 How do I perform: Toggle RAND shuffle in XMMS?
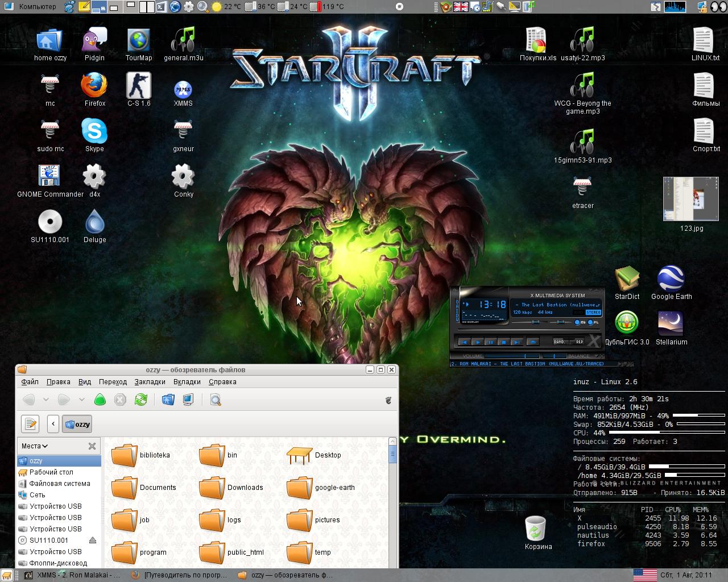[x=561, y=342]
